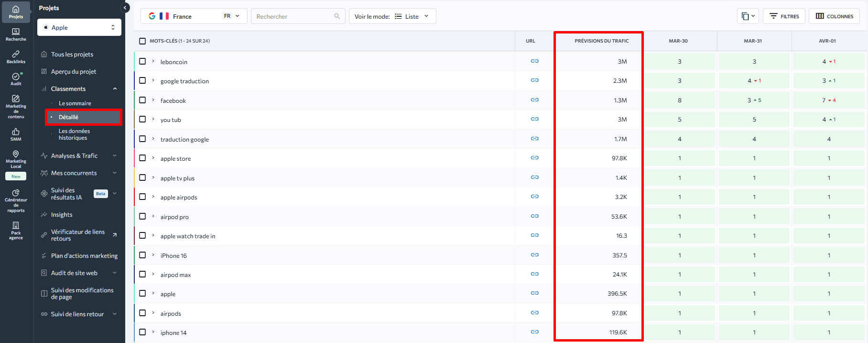Collapse the Classements menu section
This screenshot has height=343, width=868.
115,89
